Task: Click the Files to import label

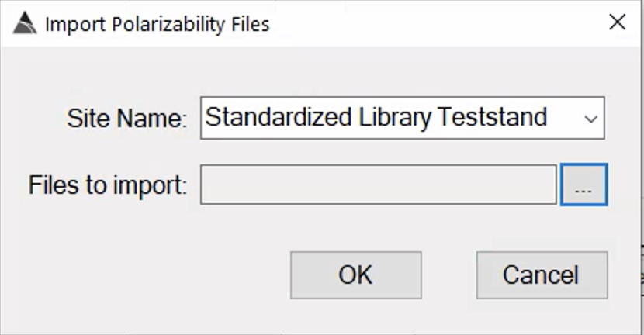Action: click(108, 185)
